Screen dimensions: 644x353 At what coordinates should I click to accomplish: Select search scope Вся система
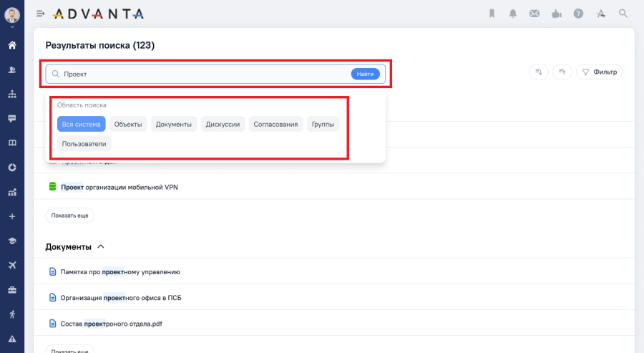pos(82,124)
